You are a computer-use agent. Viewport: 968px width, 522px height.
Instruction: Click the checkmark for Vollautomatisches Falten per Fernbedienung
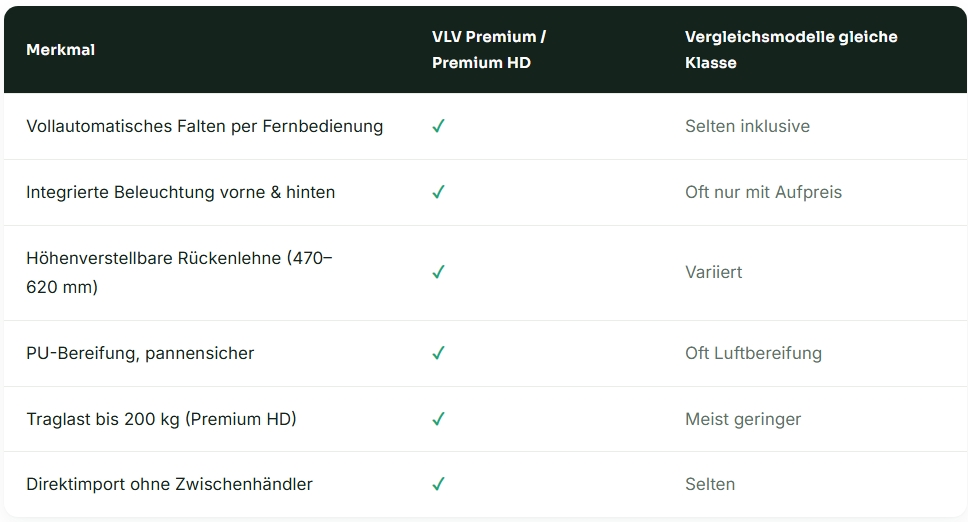438,126
